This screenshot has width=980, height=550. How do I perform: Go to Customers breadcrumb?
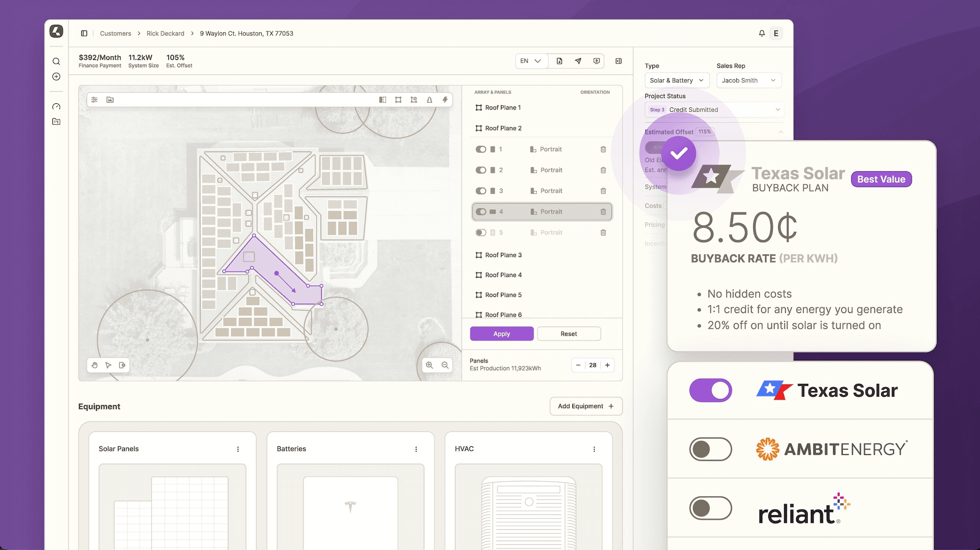coord(115,33)
